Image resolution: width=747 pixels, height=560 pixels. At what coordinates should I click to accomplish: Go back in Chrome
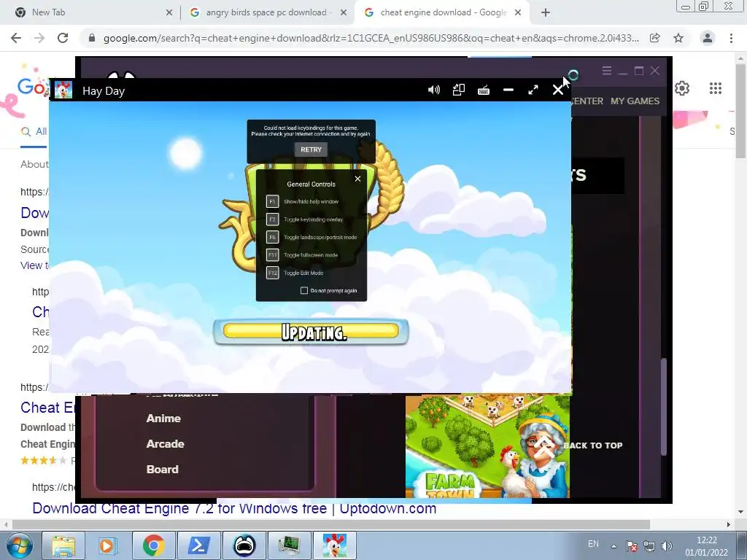click(16, 38)
